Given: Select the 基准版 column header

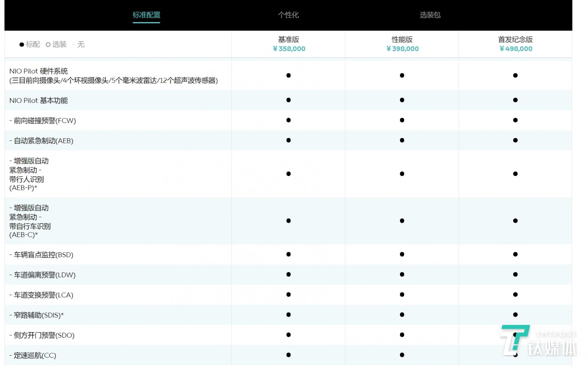Looking at the screenshot, I should [288, 40].
